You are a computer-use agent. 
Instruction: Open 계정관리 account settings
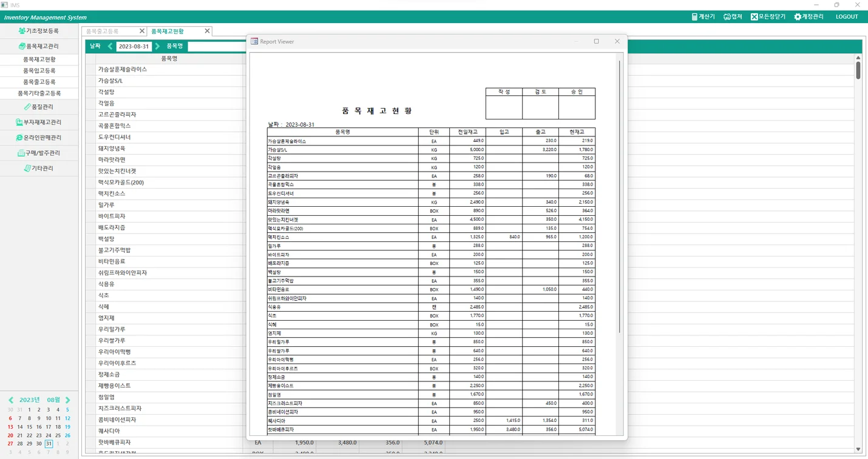tap(809, 17)
